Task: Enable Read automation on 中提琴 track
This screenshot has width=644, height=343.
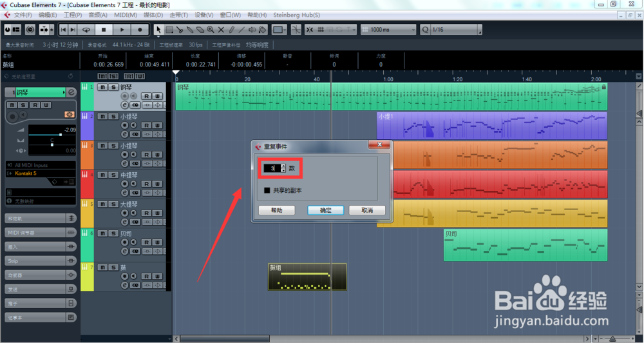Action: pos(147,184)
